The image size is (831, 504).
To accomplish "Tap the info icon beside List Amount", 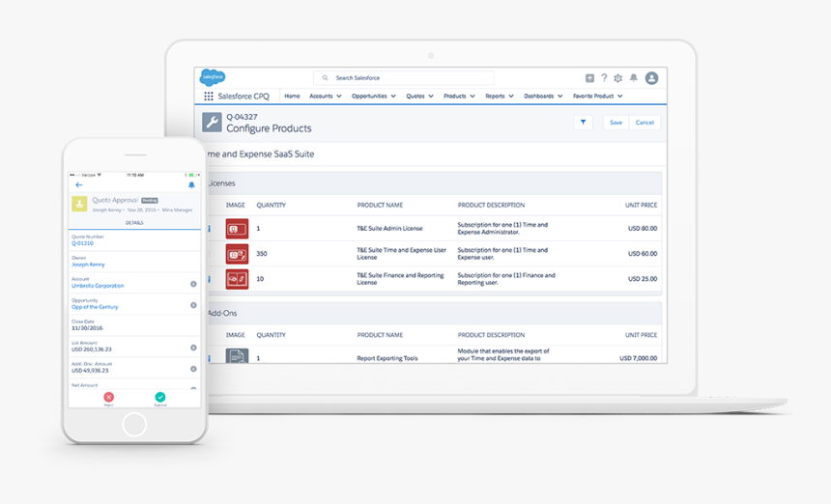I will point(193,348).
